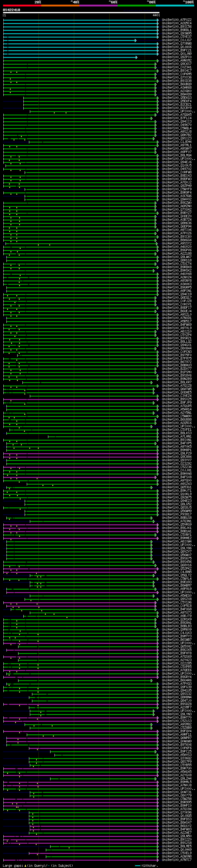Select the UniRef100_B6U4R6 label
Image resolution: width=197 pixels, height=868 pixels.
coord(177,680)
